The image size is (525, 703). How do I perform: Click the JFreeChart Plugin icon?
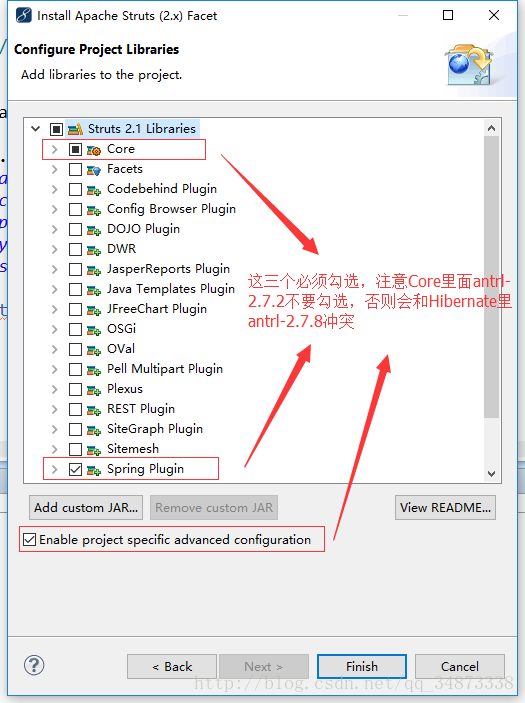94,310
